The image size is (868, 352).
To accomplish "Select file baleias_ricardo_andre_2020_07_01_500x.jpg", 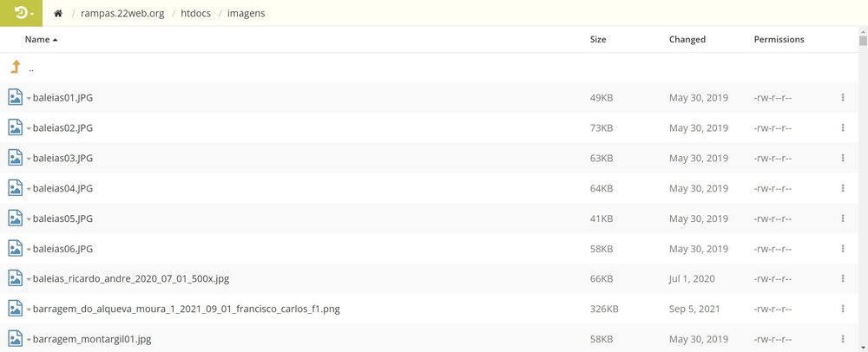I will coord(131,278).
